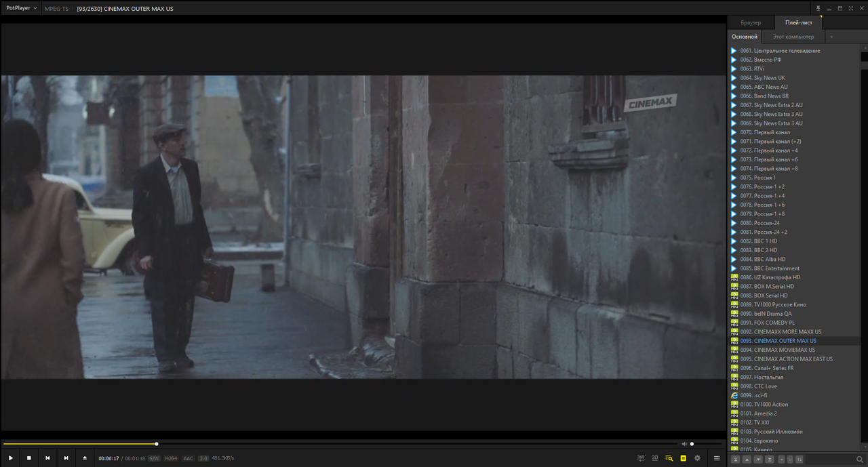868x467 pixels.
Task: Mute audio with the speaker icon
Action: [684, 444]
